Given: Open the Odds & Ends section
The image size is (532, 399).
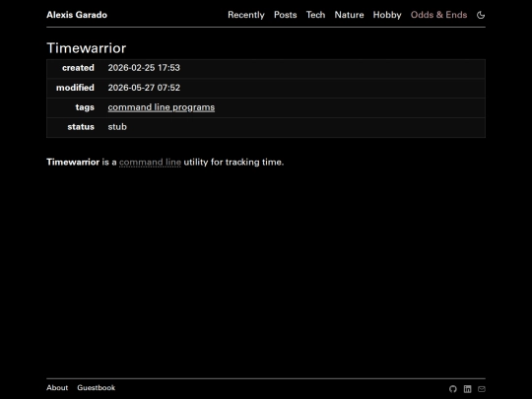Looking at the screenshot, I should [x=438, y=15].
